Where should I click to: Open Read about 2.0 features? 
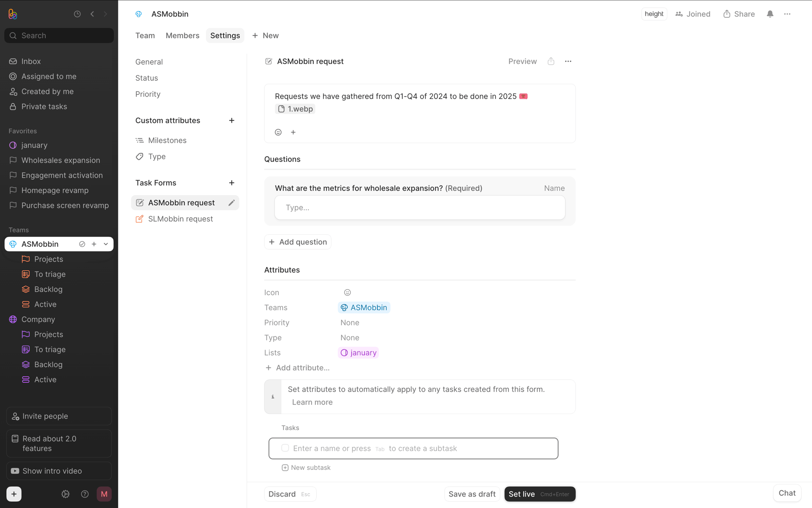[59, 444]
